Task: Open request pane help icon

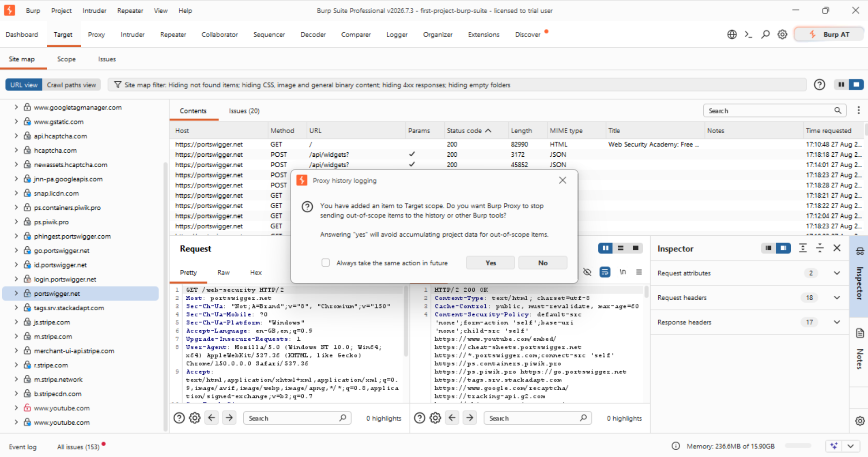Action: point(179,418)
